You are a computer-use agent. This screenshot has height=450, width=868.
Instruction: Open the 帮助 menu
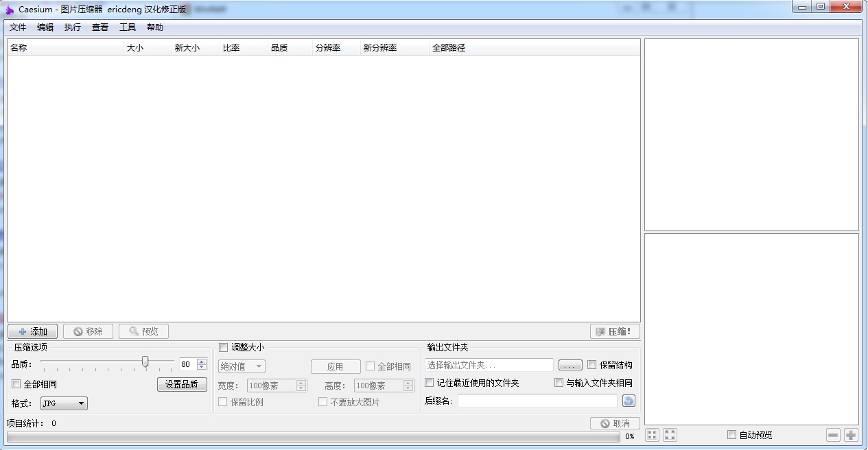pyautogui.click(x=155, y=27)
